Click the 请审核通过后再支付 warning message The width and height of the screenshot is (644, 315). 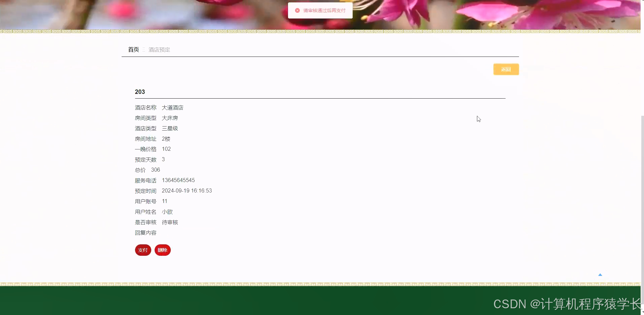[324, 10]
